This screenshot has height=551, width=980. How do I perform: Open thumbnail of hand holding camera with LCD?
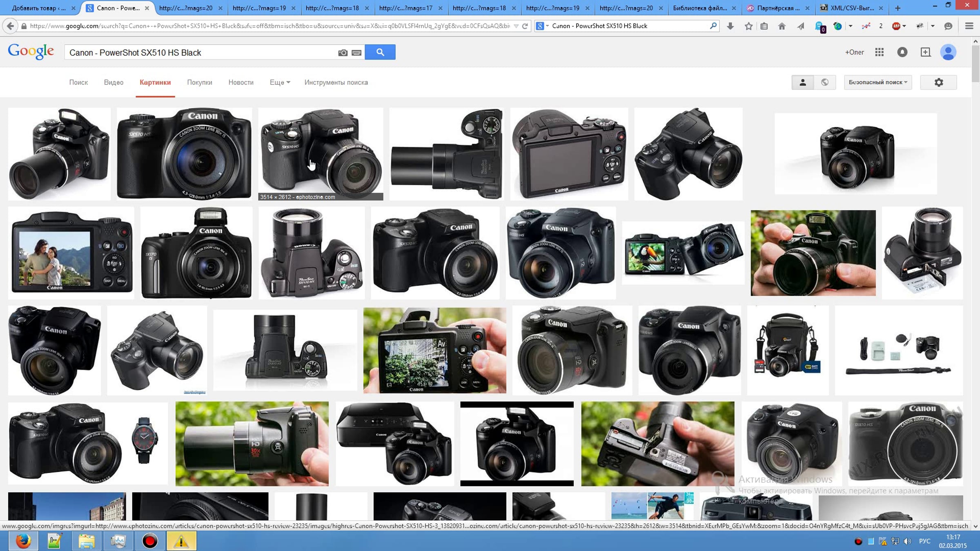coord(435,351)
